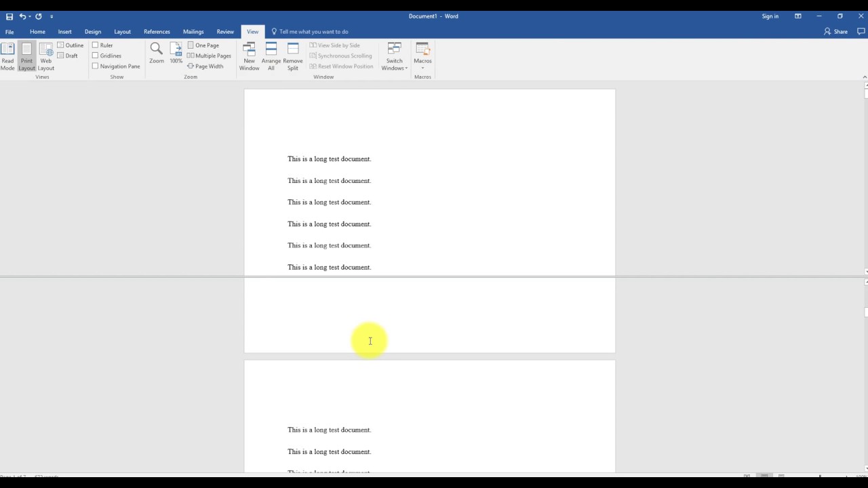
Task: Open the Switch Windows dropdown
Action: (x=394, y=57)
